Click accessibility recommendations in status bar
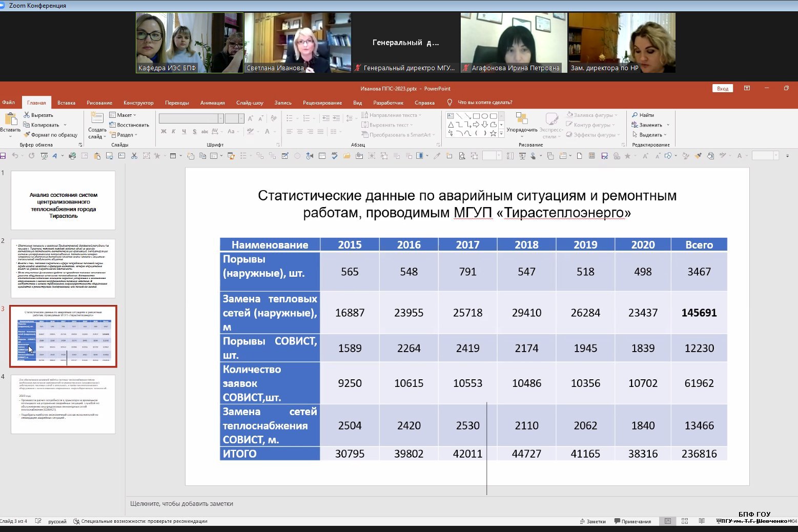Screen dimensions: 798x532 click(x=140, y=521)
